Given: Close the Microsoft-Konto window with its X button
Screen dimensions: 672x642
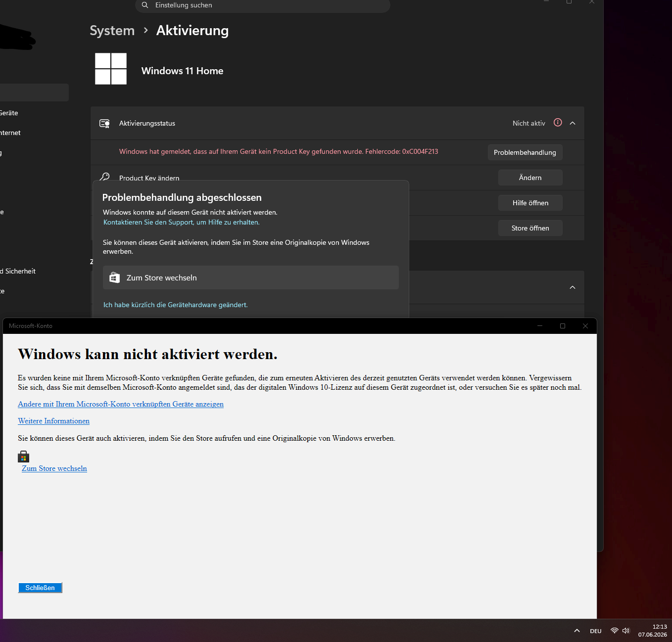Looking at the screenshot, I should [585, 326].
